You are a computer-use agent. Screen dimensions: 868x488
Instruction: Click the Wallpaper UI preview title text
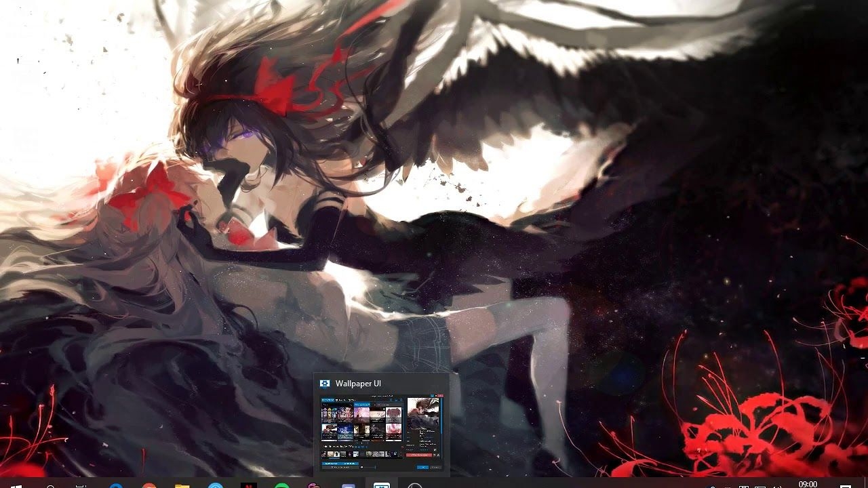(x=358, y=384)
